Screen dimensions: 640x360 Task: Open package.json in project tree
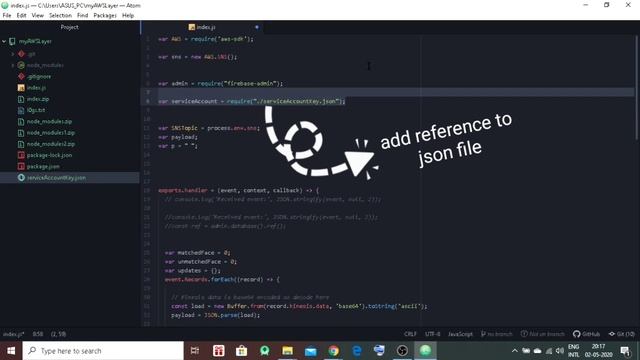coord(43,167)
